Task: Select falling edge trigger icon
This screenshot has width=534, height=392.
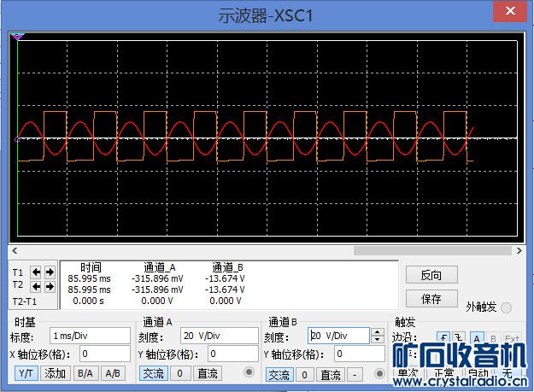Action: (x=459, y=338)
